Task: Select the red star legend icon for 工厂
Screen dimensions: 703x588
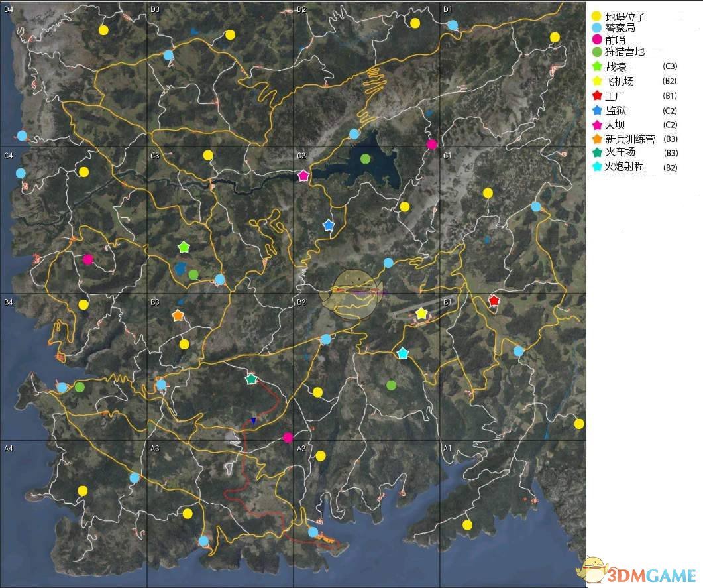Action: click(597, 95)
